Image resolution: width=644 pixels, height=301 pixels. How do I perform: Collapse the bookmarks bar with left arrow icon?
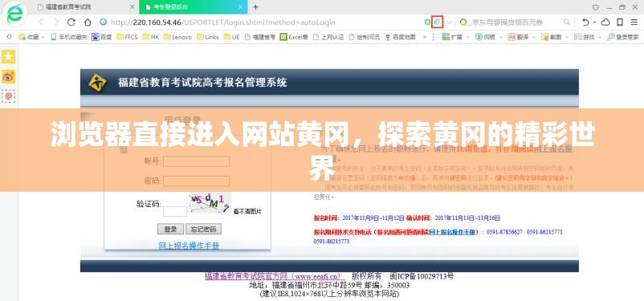9,37
